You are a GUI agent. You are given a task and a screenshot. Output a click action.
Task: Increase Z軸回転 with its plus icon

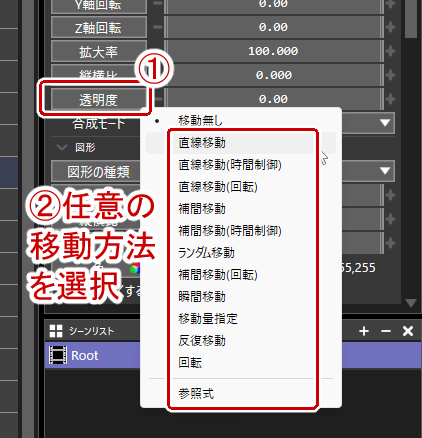pos(390,27)
